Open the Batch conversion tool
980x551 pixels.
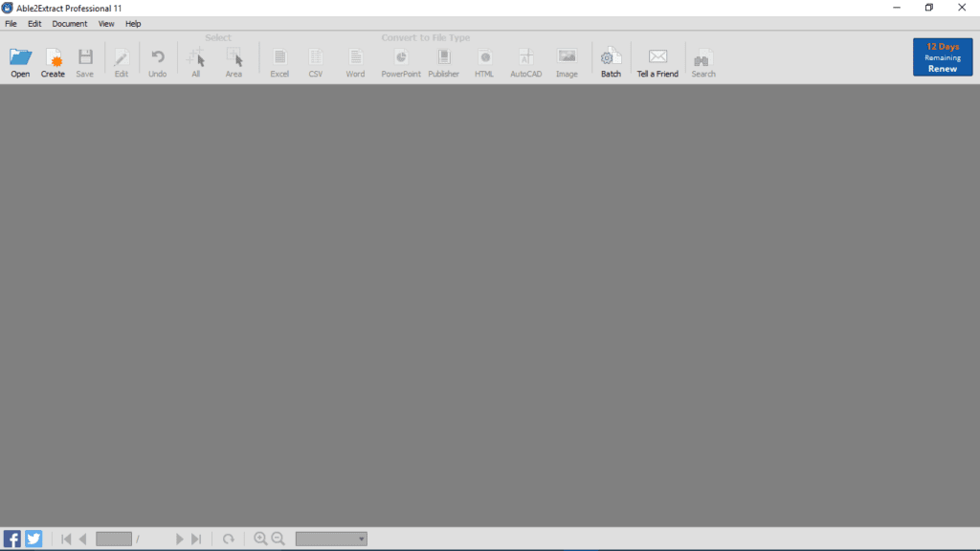coord(611,56)
